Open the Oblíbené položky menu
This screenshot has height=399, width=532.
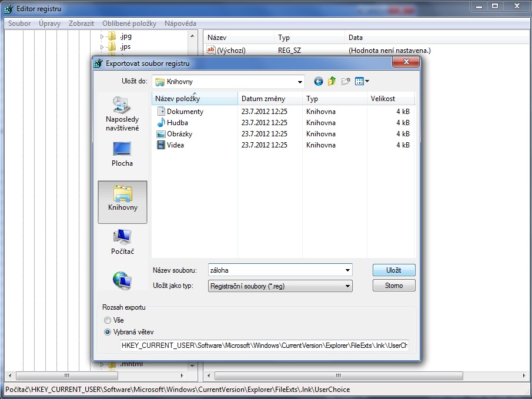[x=129, y=24]
